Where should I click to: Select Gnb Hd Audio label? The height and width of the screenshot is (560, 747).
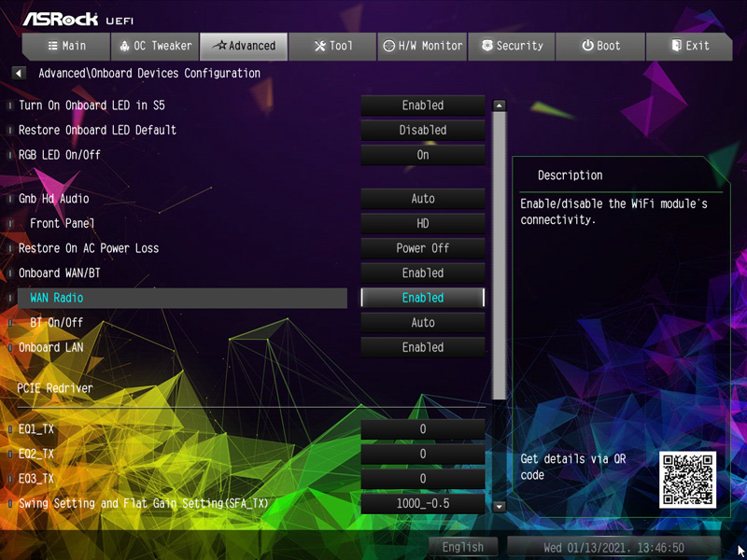pos(54,199)
